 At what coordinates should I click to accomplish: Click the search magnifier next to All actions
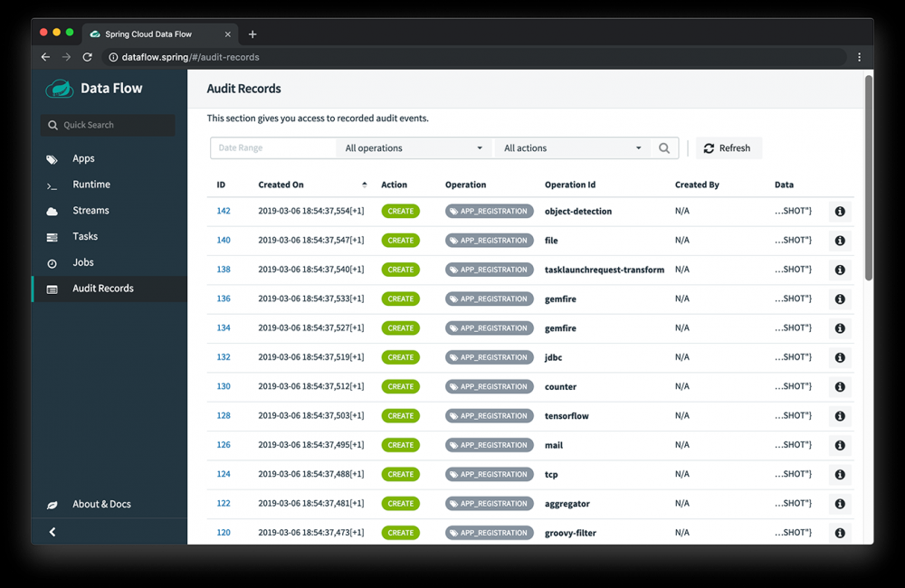pyautogui.click(x=664, y=147)
